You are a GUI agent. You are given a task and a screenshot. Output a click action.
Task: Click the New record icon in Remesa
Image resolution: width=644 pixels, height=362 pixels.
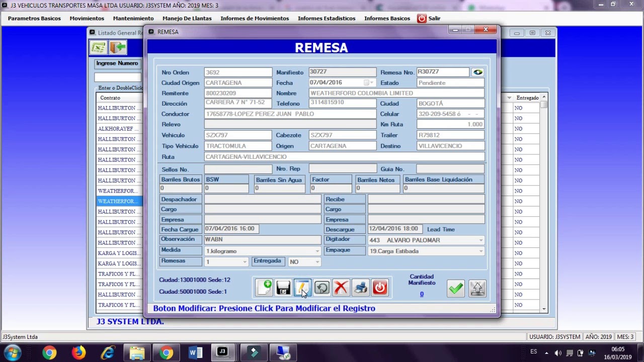264,287
